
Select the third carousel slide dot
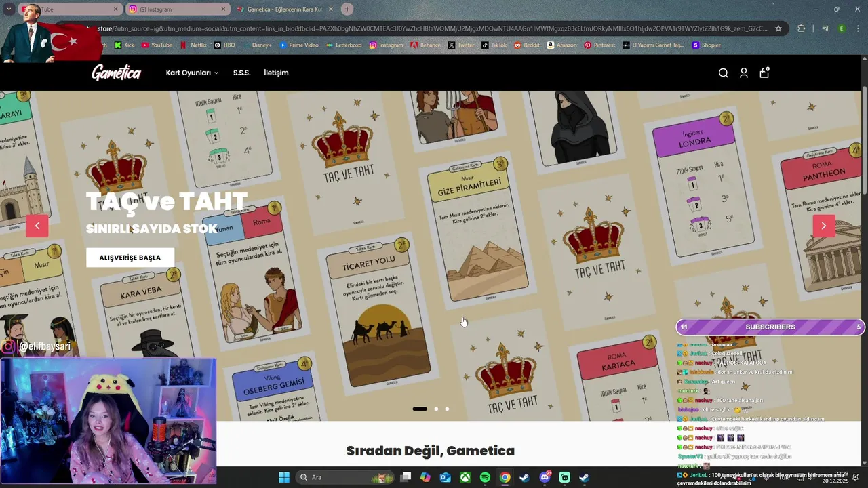[447, 409]
